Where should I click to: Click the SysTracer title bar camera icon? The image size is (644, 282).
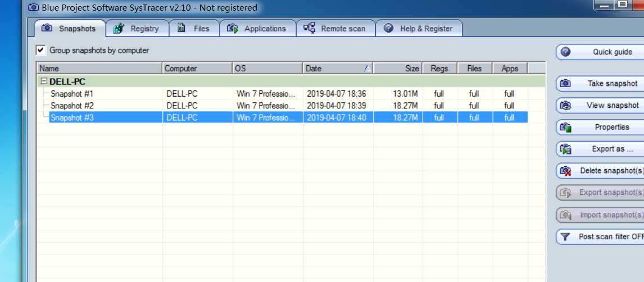point(33,7)
